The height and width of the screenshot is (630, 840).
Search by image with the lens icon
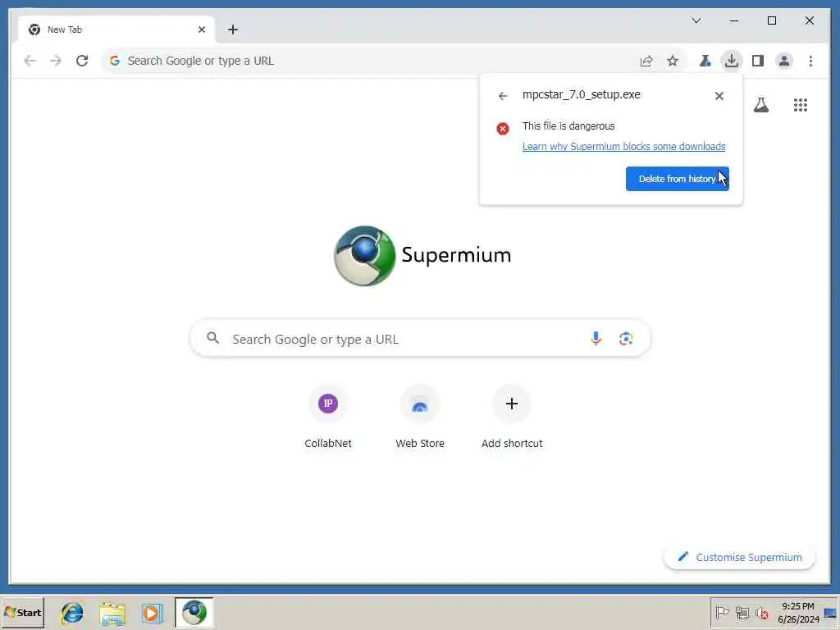coord(626,339)
